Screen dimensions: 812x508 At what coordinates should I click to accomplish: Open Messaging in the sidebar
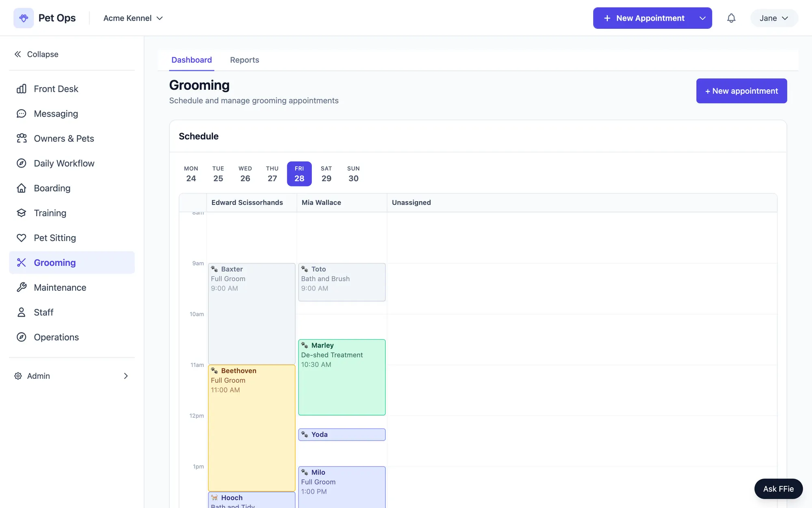(72, 113)
